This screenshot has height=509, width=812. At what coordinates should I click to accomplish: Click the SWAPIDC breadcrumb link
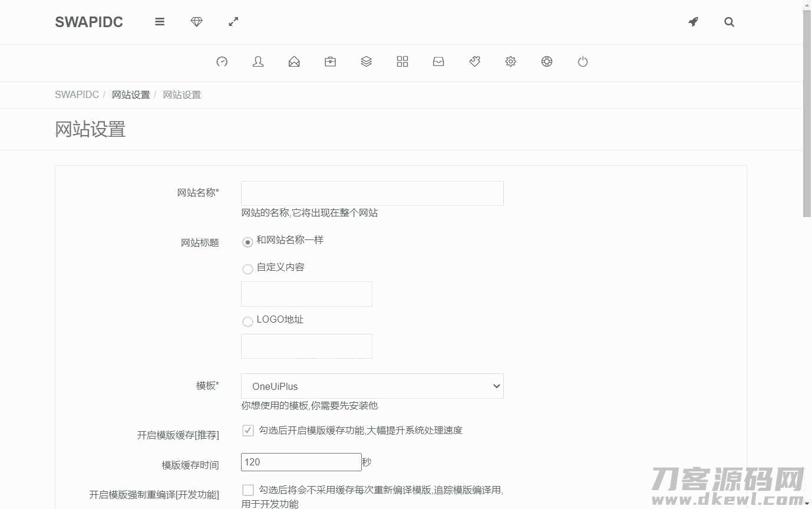coord(77,95)
